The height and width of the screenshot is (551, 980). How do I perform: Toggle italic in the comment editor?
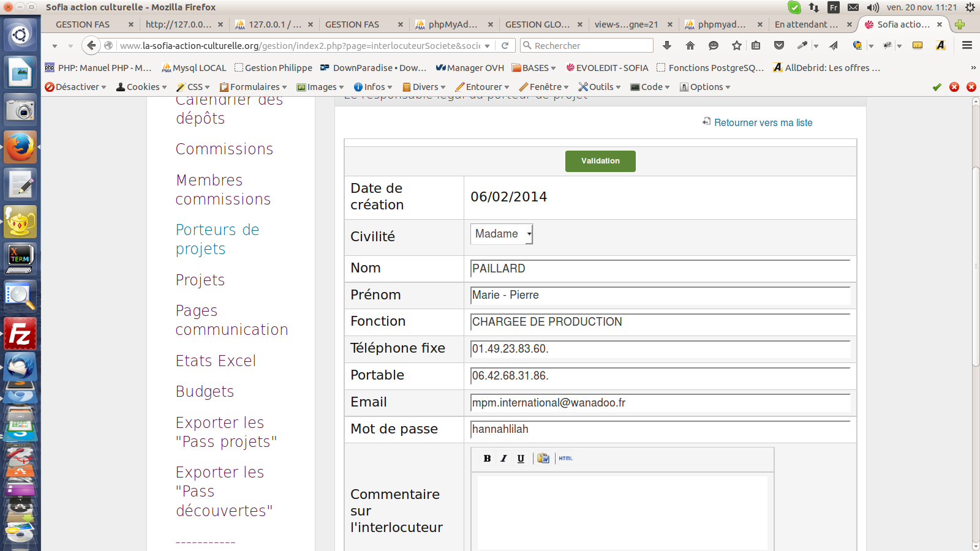[x=503, y=458]
